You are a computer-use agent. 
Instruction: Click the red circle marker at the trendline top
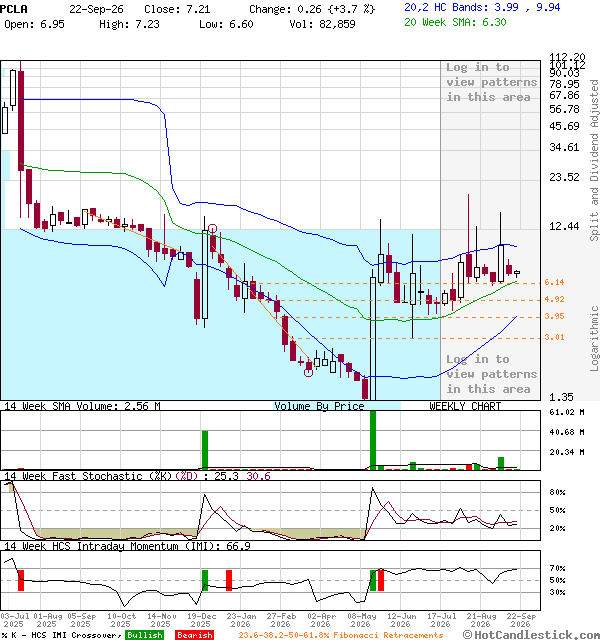(x=212, y=229)
